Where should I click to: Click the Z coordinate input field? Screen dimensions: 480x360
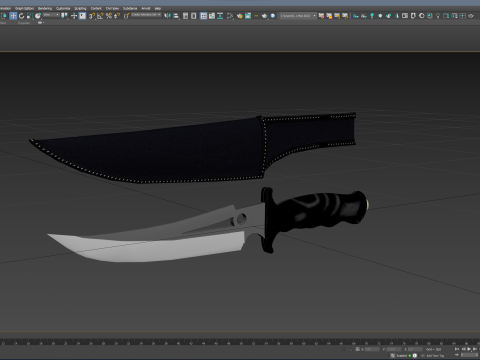click(x=415, y=349)
